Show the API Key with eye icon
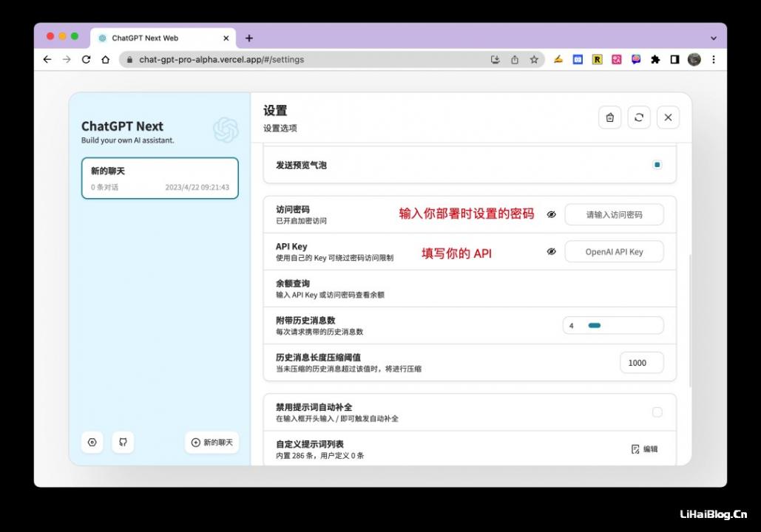 (x=552, y=252)
